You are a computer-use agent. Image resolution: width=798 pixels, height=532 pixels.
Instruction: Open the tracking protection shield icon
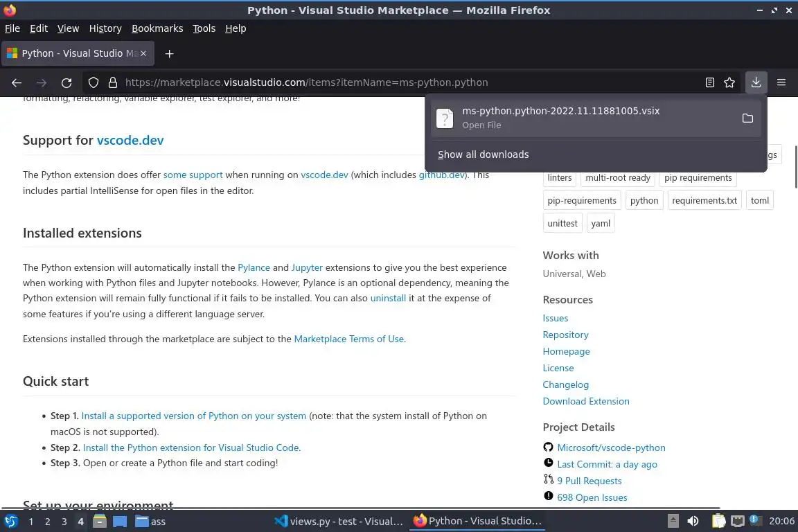click(x=94, y=82)
